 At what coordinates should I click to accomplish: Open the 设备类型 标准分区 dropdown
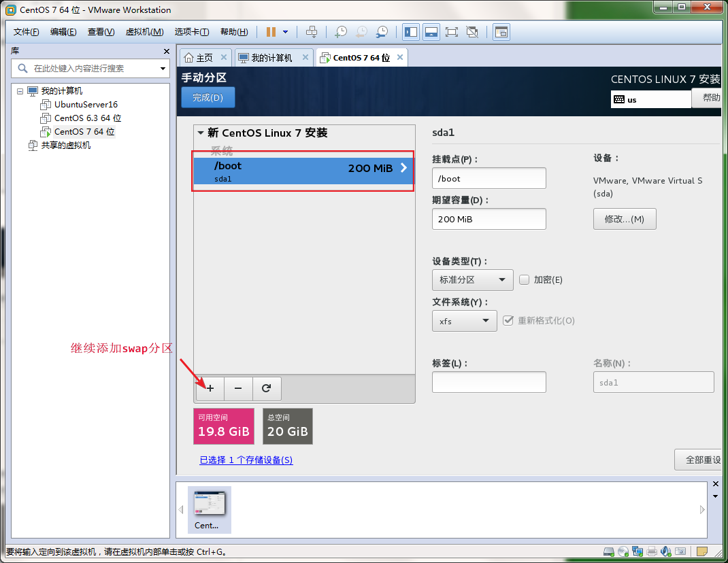point(473,280)
